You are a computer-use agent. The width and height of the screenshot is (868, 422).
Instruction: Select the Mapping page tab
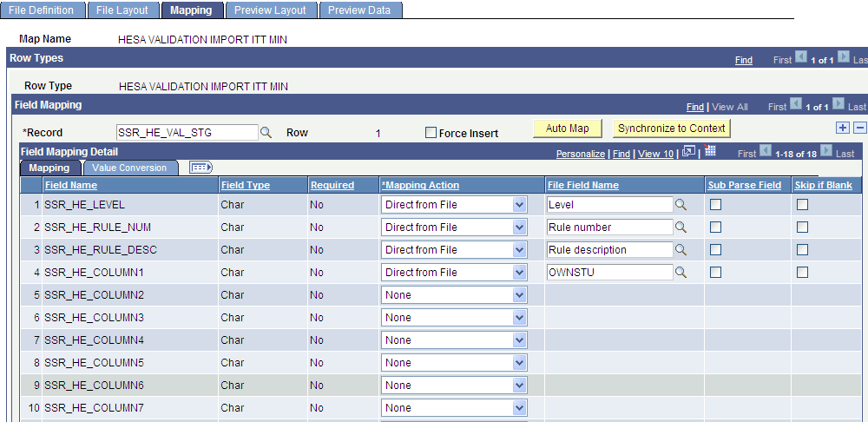tap(192, 10)
